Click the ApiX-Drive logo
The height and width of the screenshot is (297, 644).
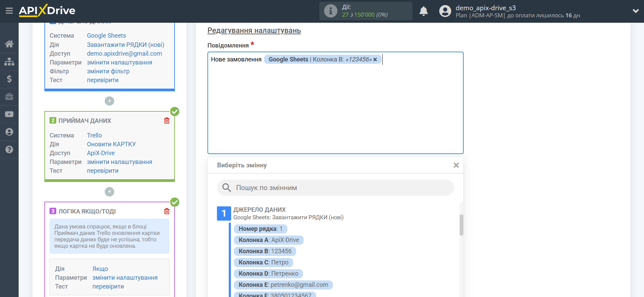[x=47, y=11]
